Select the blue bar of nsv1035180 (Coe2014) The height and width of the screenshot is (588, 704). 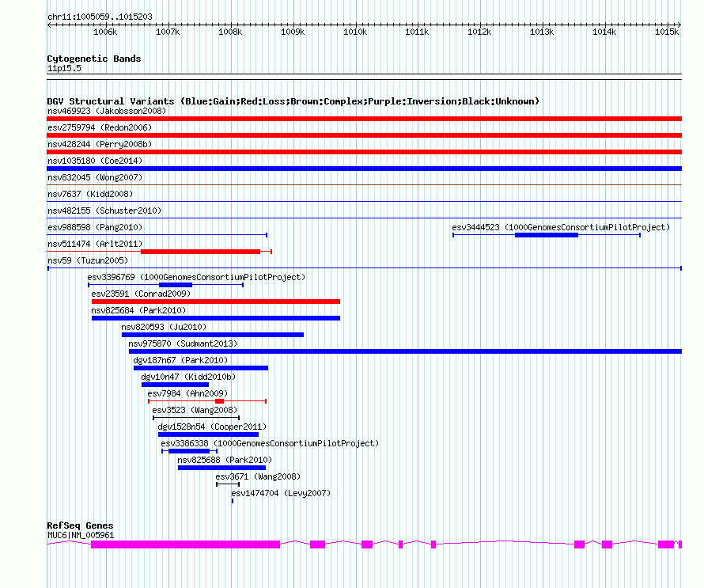pos(364,169)
